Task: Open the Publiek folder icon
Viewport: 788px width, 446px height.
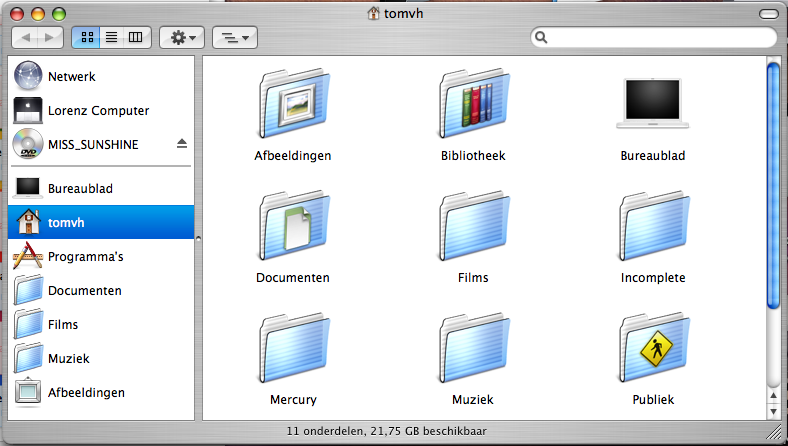Action: coord(654,348)
